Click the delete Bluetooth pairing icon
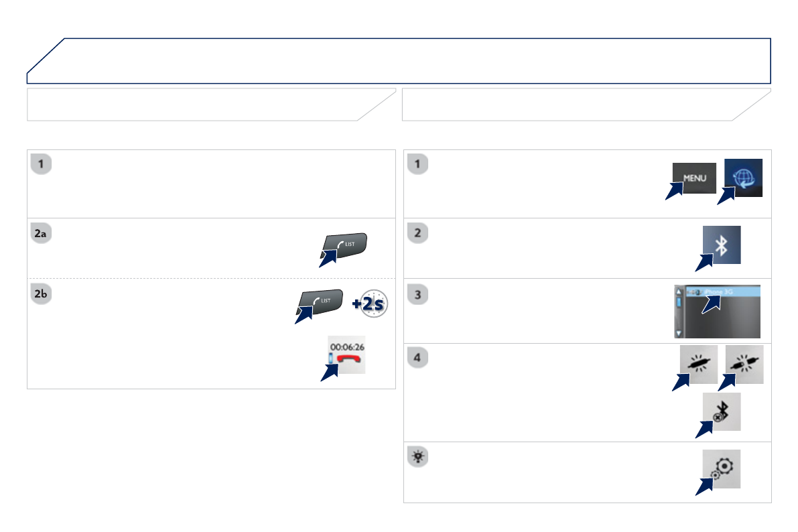 (721, 411)
